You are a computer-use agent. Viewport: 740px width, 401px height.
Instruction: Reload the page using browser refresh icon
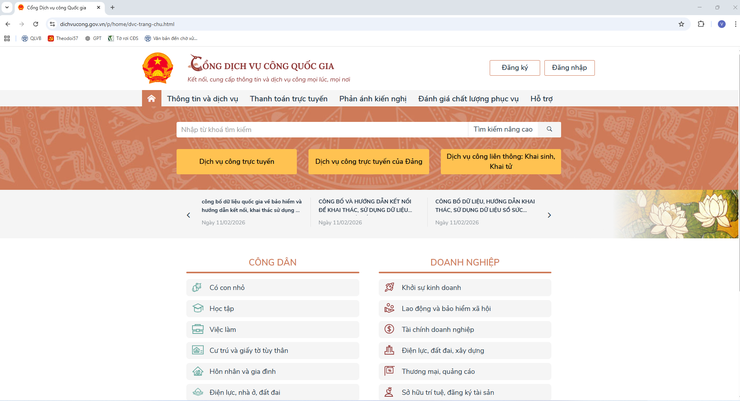pos(37,24)
